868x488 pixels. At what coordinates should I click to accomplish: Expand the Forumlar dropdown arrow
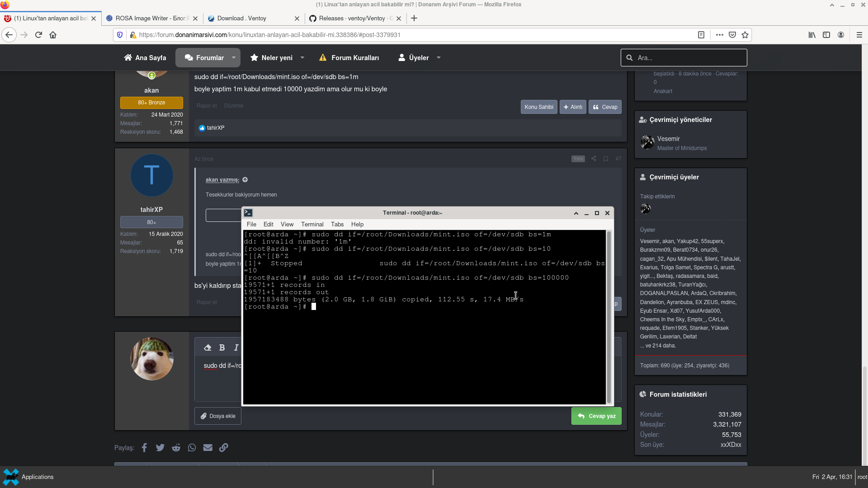click(x=234, y=57)
